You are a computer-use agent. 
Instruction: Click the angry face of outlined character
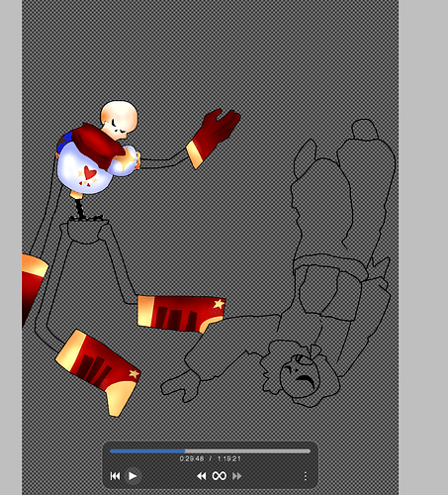point(301,375)
